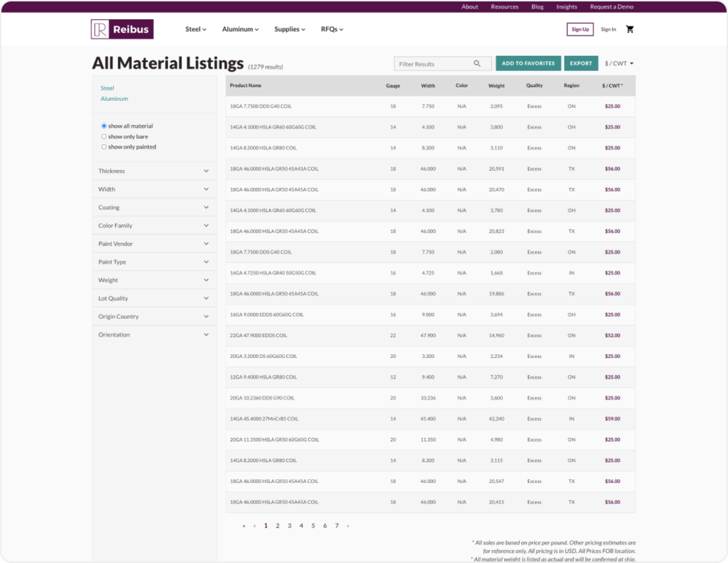Expand the Paint Type filter
The height and width of the screenshot is (563, 728).
(x=154, y=262)
